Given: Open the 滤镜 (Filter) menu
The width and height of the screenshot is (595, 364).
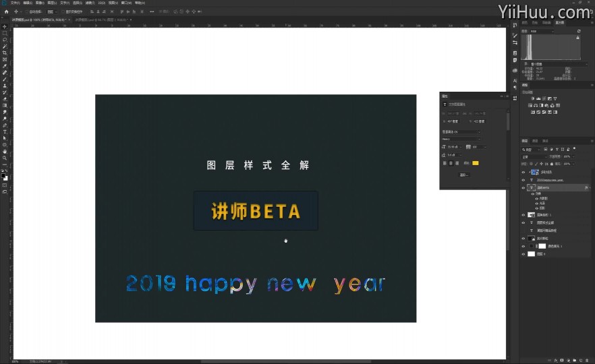Looking at the screenshot, I should pyautogui.click(x=89, y=3).
